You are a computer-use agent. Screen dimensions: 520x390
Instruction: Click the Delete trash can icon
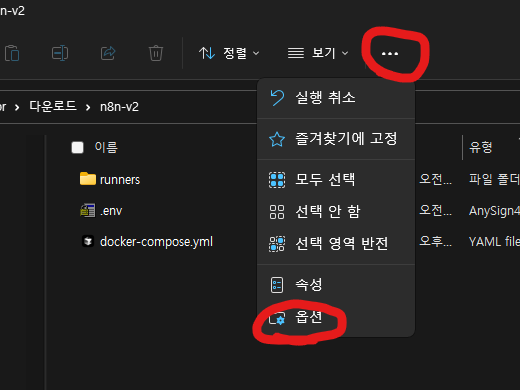[x=156, y=53]
